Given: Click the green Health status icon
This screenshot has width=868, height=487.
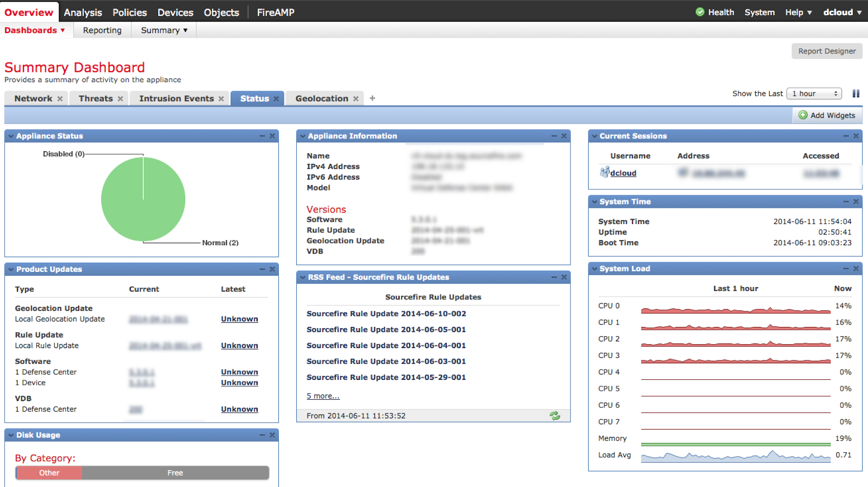Looking at the screenshot, I should coord(700,12).
